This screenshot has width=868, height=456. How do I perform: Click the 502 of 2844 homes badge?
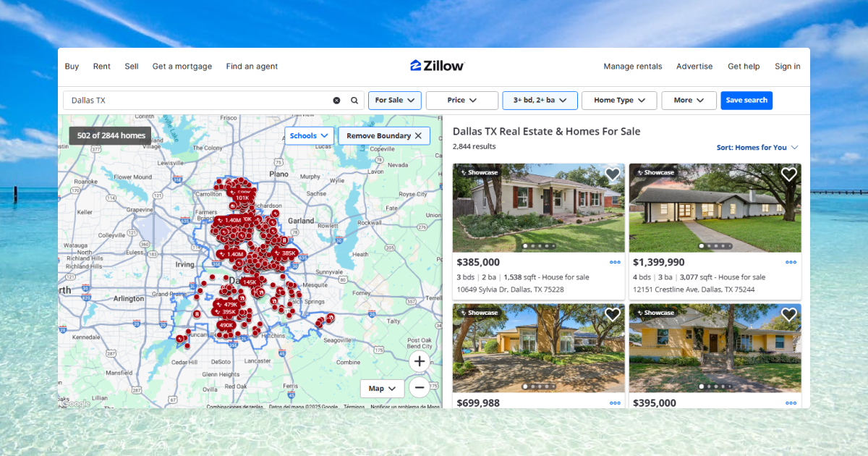pos(111,135)
